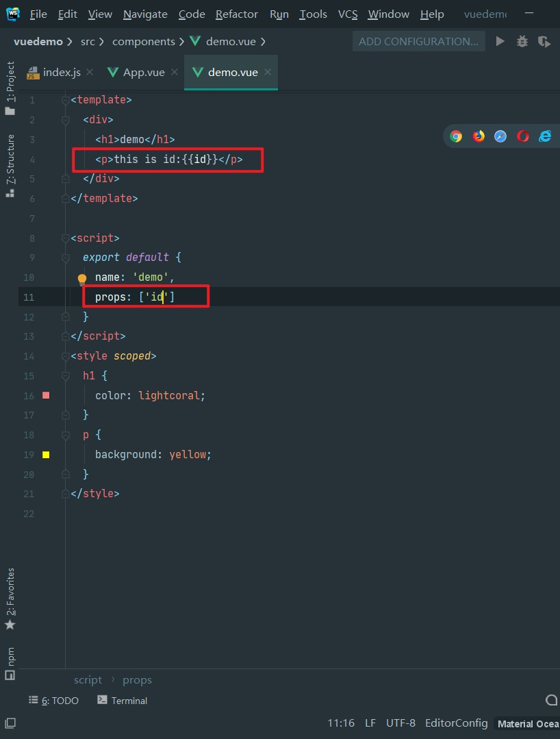The height and width of the screenshot is (739, 560).
Task: Collapse the h1 rule on line 15
Action: pyautogui.click(x=66, y=376)
